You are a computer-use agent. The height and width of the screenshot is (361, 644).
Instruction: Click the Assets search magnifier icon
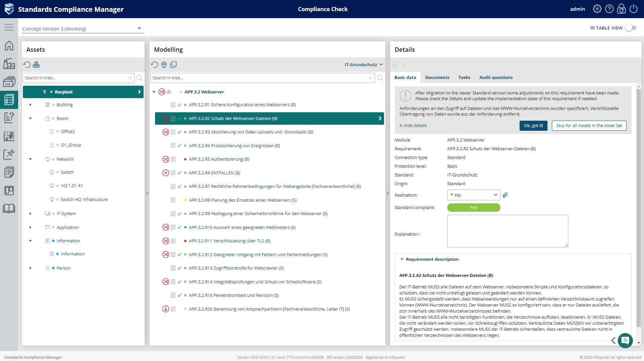pyautogui.click(x=140, y=78)
